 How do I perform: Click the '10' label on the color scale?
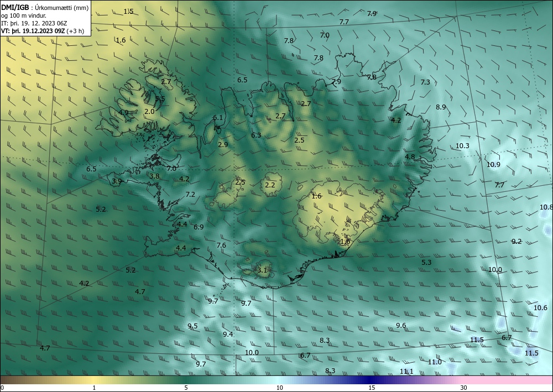point(279,388)
